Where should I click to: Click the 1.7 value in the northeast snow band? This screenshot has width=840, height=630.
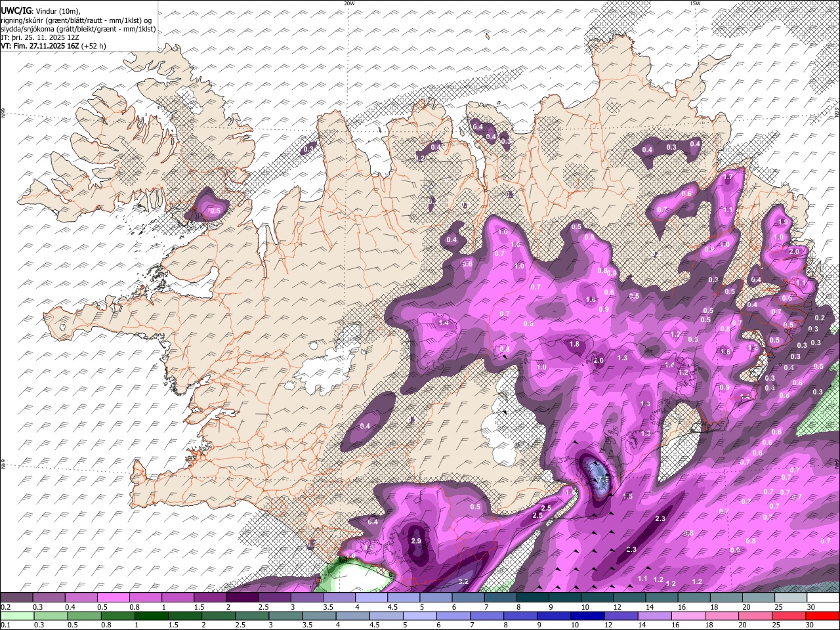[x=728, y=177]
